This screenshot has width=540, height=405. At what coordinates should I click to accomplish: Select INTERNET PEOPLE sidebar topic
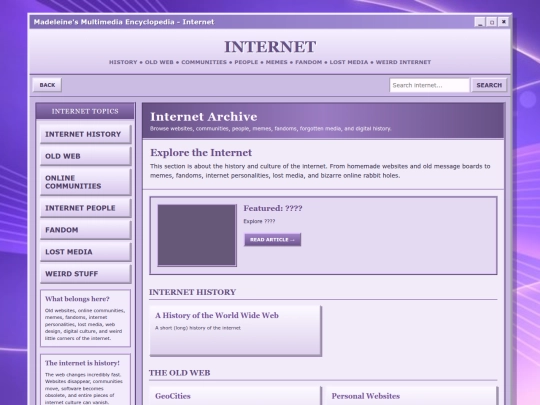[x=86, y=208]
